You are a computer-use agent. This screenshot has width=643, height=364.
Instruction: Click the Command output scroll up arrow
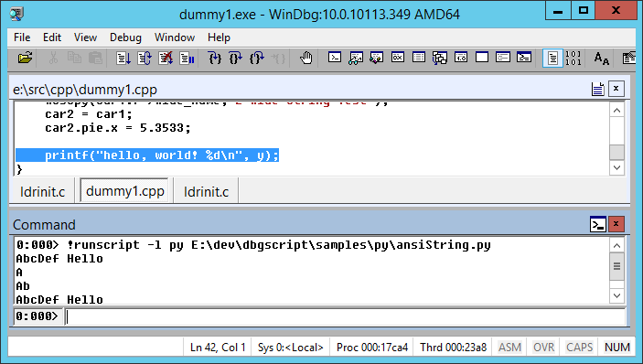coord(616,245)
